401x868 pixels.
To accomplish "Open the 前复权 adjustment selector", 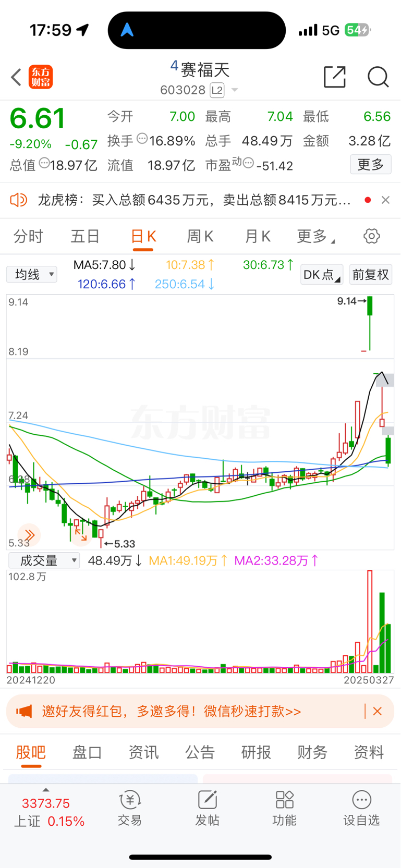I will (x=371, y=274).
